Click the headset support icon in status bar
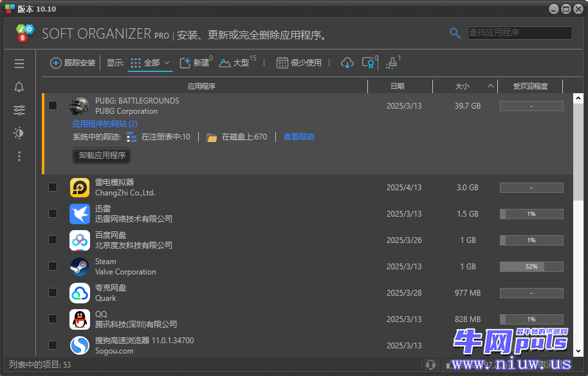588x376 pixels. pyautogui.click(x=430, y=364)
